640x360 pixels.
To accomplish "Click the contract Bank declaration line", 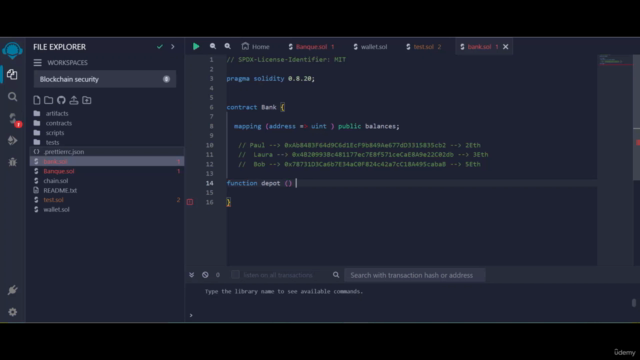I will point(256,107).
